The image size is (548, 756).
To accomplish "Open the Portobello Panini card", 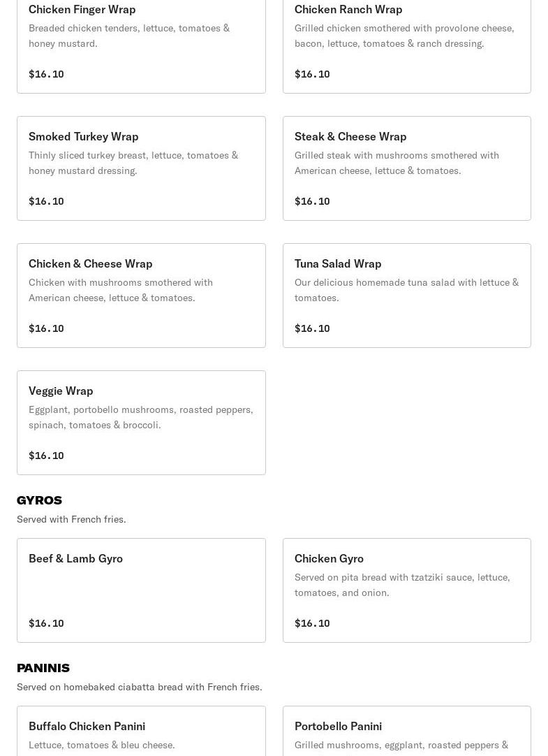I will (407, 731).
